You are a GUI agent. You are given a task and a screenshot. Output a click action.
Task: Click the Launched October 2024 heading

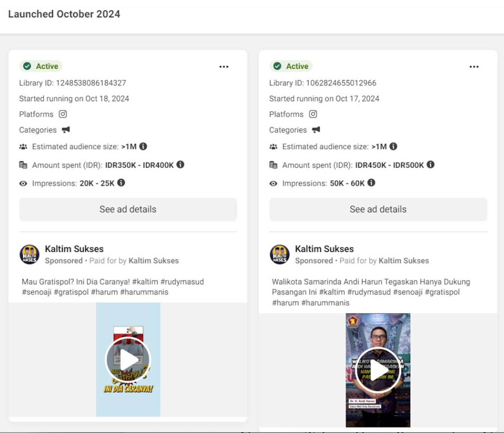(x=64, y=14)
